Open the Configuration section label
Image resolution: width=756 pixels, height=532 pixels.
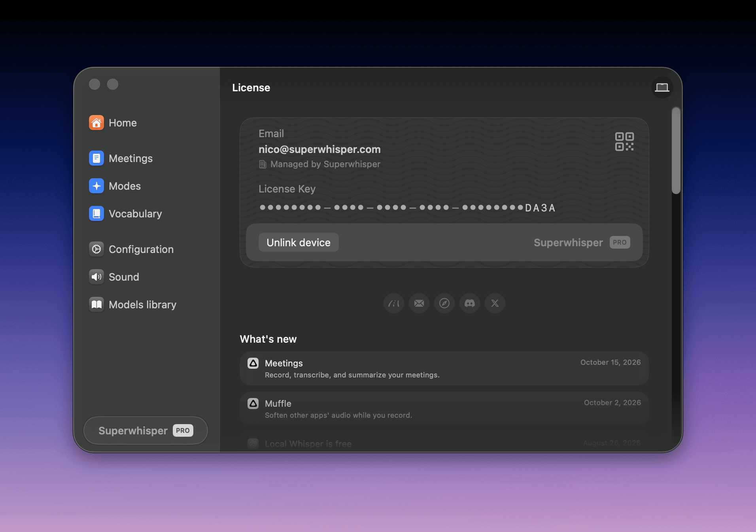[x=141, y=249]
